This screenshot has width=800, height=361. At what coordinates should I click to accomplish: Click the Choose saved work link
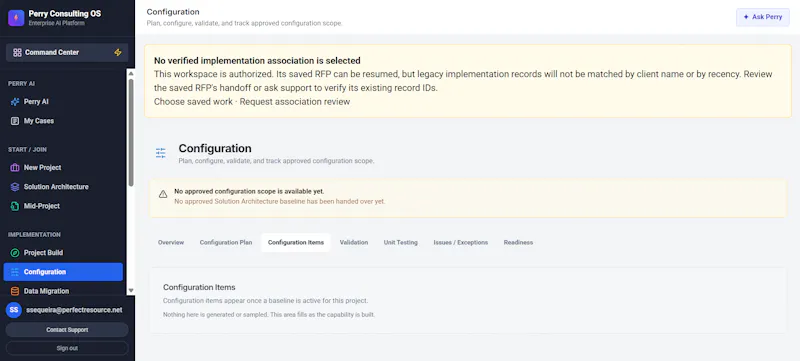[x=192, y=101]
